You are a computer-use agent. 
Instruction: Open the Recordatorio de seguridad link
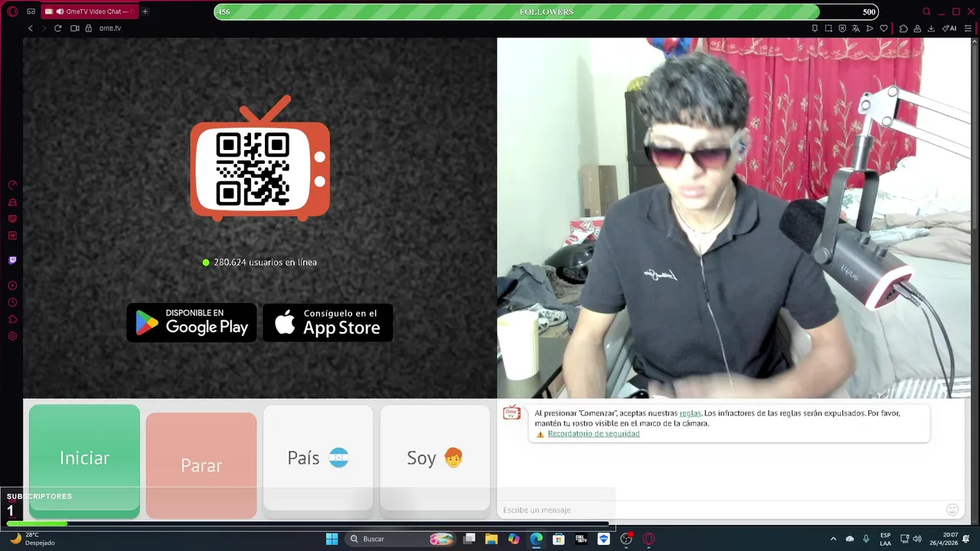click(x=593, y=434)
